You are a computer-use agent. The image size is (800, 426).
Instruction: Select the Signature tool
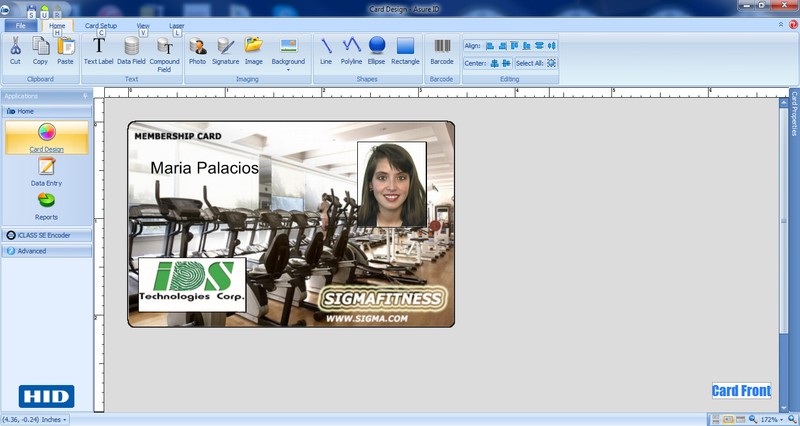pos(226,51)
